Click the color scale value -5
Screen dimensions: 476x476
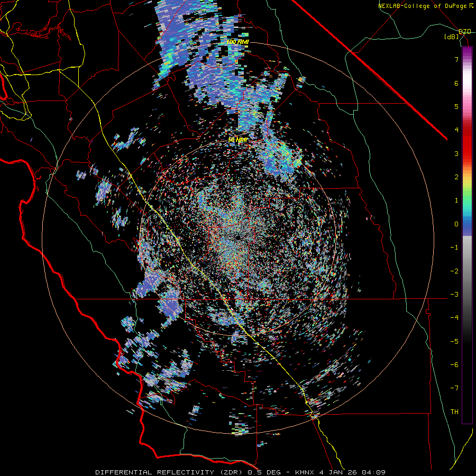coord(454,341)
